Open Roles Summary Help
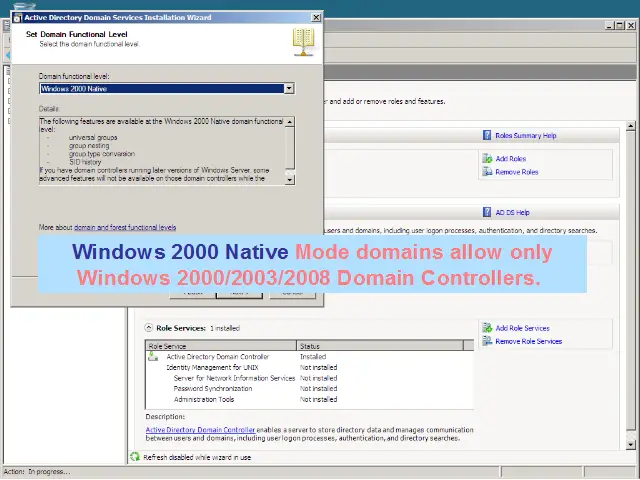 click(526, 136)
